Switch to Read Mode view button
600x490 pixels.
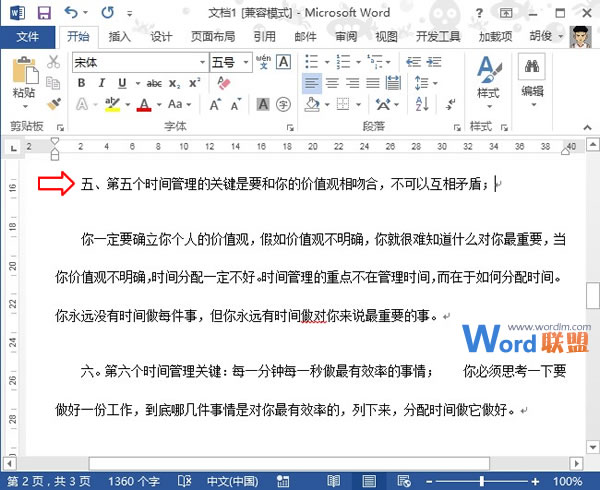tap(334, 481)
